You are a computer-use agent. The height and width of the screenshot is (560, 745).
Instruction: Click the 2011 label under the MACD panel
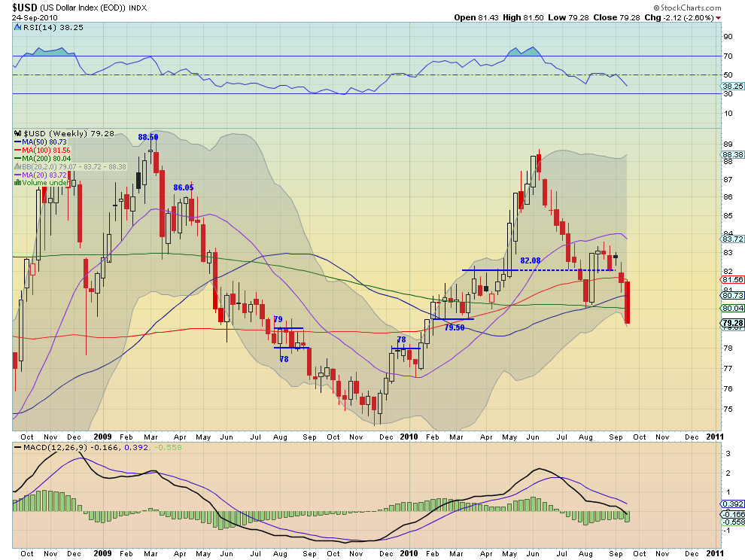(715, 553)
